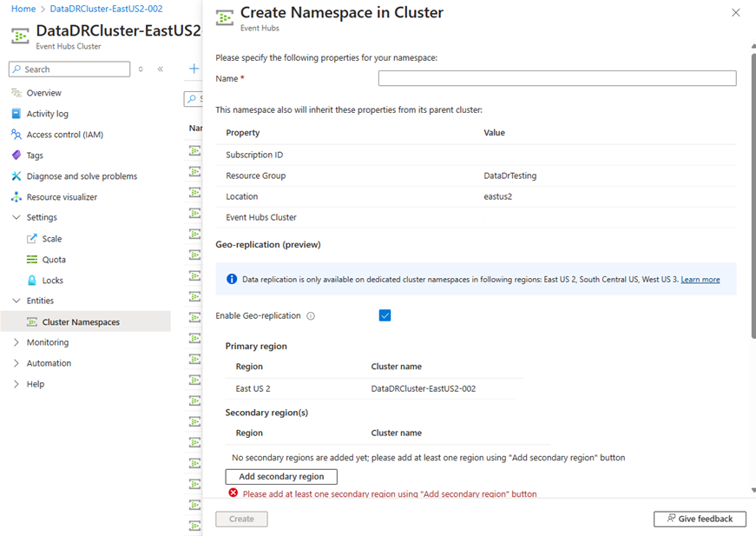The width and height of the screenshot is (756, 536).
Task: Click the Scale icon under Settings
Action: coord(31,238)
